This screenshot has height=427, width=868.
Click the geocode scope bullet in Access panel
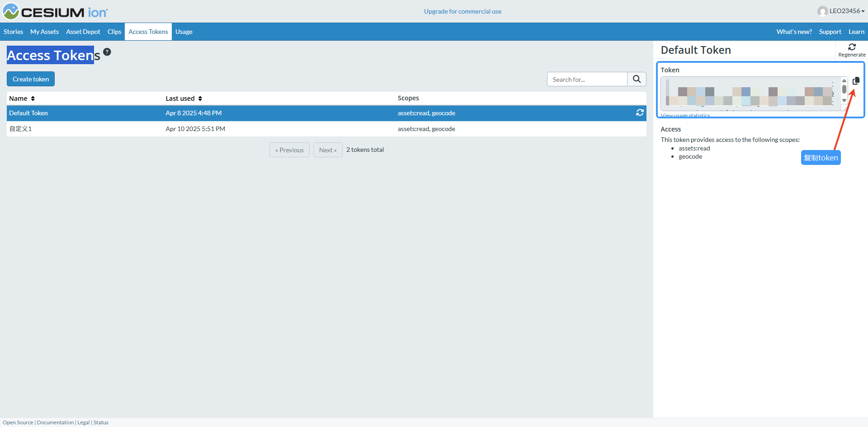coord(690,156)
